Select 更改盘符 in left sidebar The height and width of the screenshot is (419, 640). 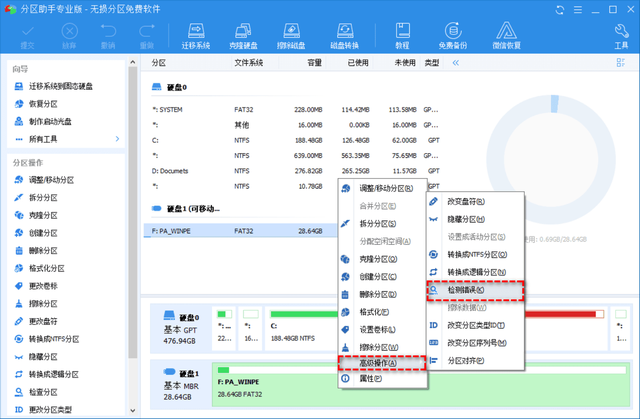(x=43, y=321)
